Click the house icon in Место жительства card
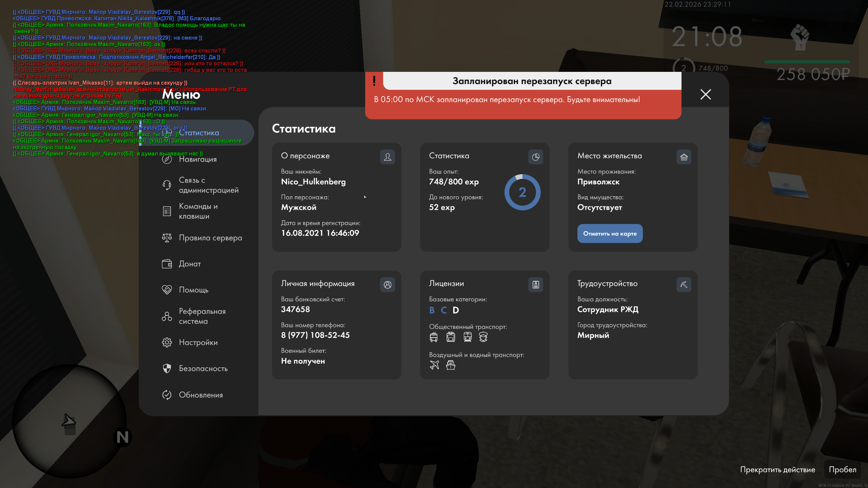Image resolution: width=868 pixels, height=488 pixels. 684,157
